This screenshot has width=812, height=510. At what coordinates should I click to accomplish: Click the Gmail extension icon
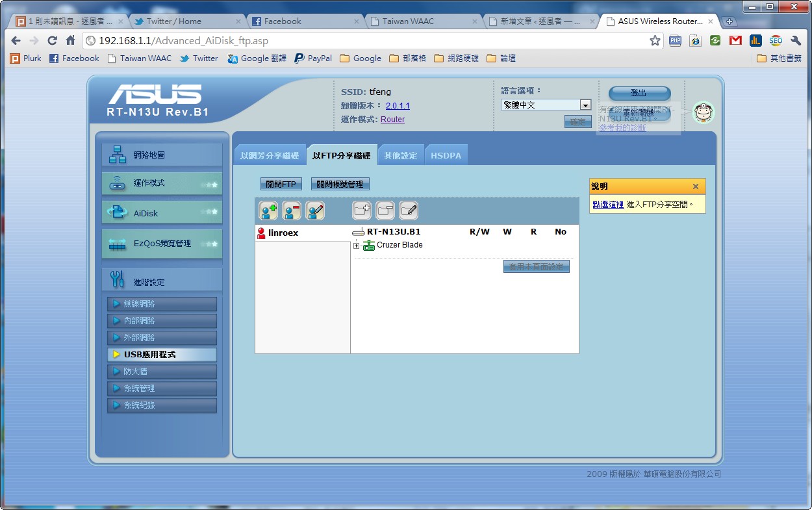click(735, 40)
